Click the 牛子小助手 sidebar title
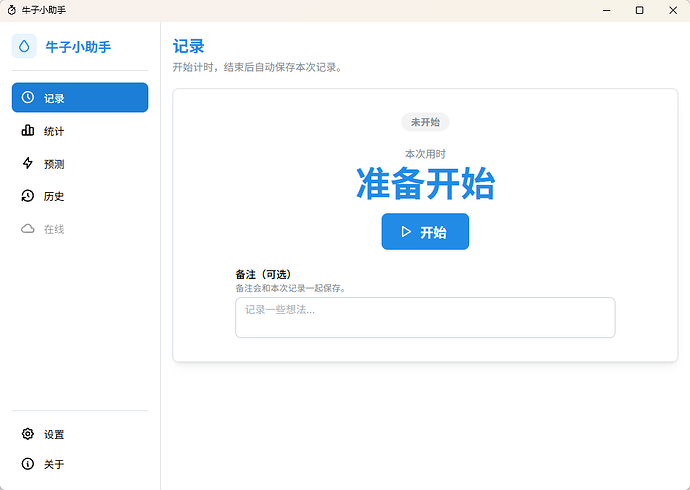Image resolution: width=690 pixels, height=490 pixels. 78,47
